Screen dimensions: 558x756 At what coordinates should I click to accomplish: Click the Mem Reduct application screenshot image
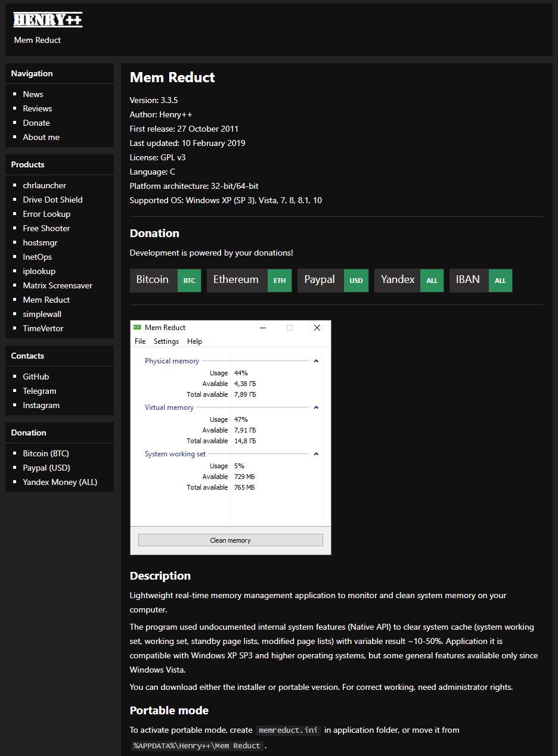231,438
